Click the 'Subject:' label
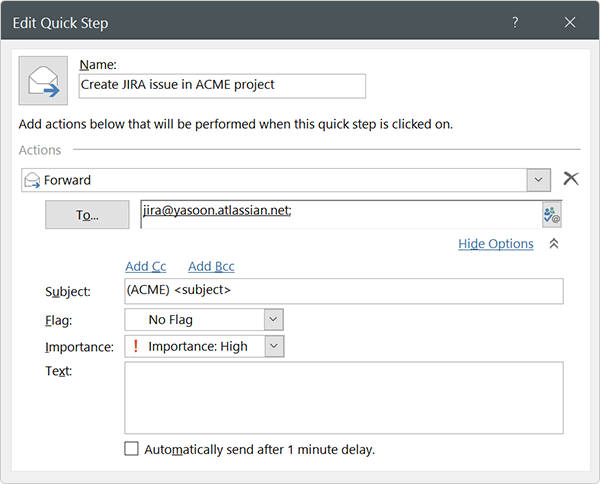This screenshot has width=600, height=484. (68, 292)
